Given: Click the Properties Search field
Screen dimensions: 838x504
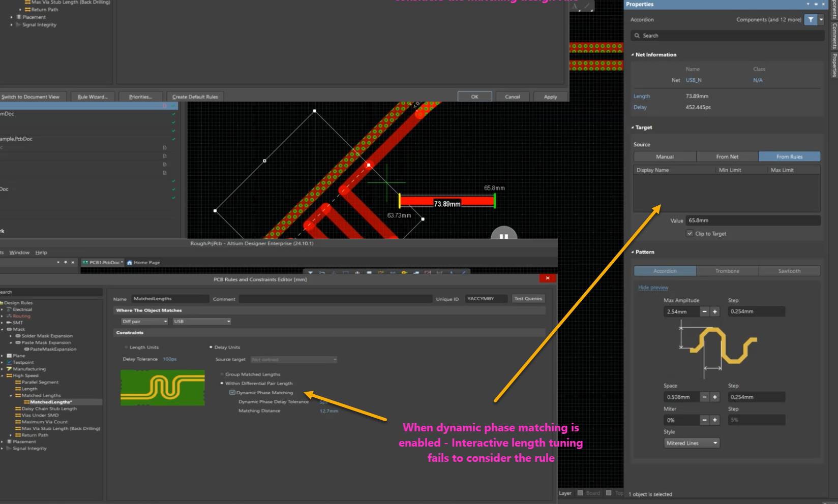Looking at the screenshot, I should [x=728, y=36].
